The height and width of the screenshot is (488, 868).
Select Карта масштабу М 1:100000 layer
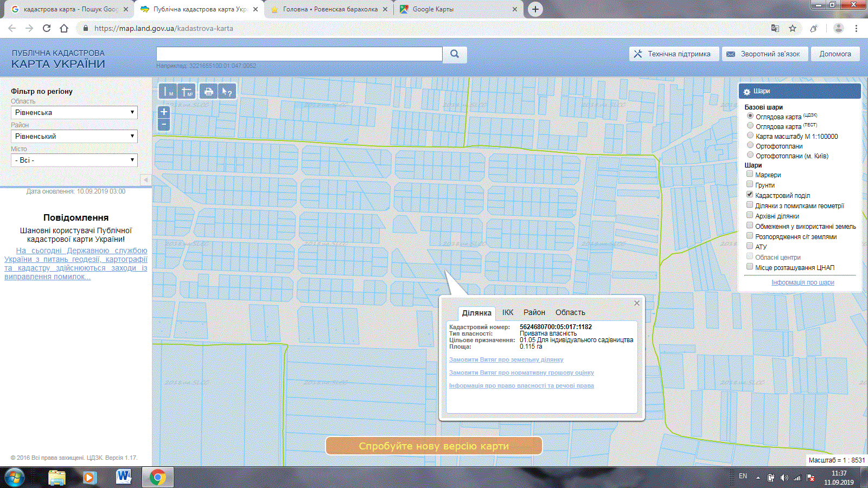(750, 136)
